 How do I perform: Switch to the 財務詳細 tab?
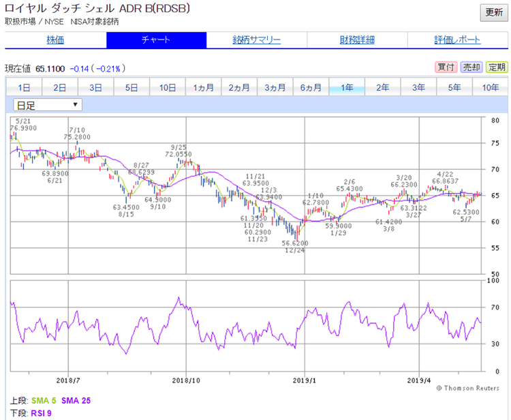357,40
